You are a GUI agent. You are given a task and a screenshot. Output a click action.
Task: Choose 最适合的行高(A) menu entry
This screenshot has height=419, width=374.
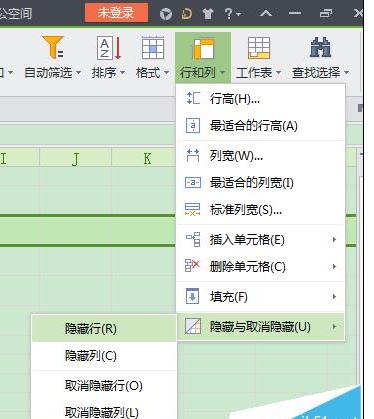260,126
